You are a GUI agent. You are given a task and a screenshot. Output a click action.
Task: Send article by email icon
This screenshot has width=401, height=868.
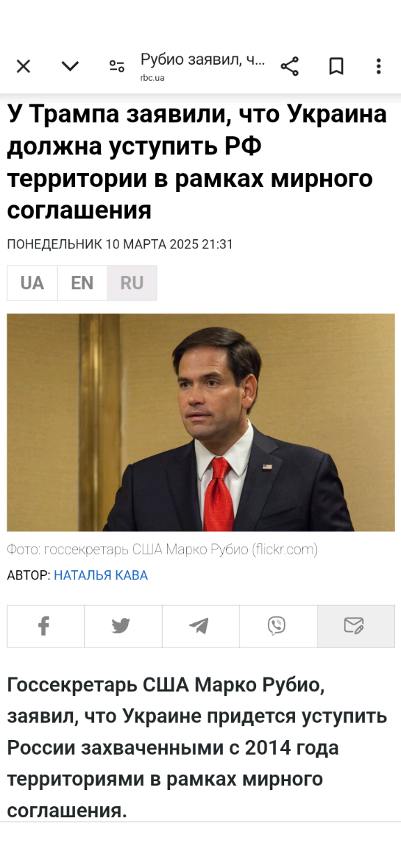click(x=355, y=626)
